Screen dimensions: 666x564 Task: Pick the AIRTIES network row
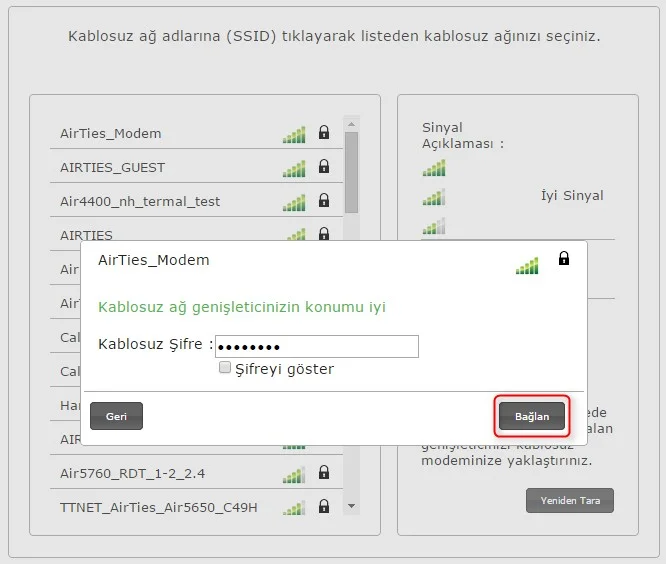(196, 234)
